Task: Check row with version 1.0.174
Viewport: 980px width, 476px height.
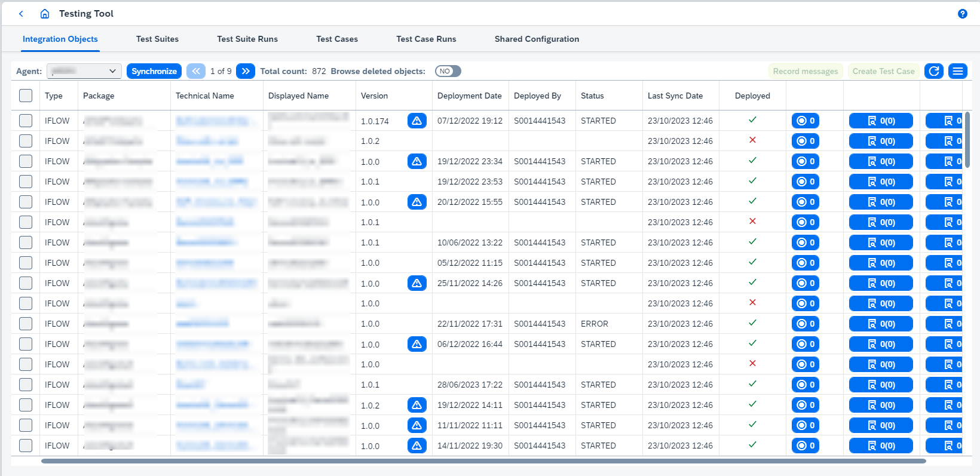Action: (26, 121)
